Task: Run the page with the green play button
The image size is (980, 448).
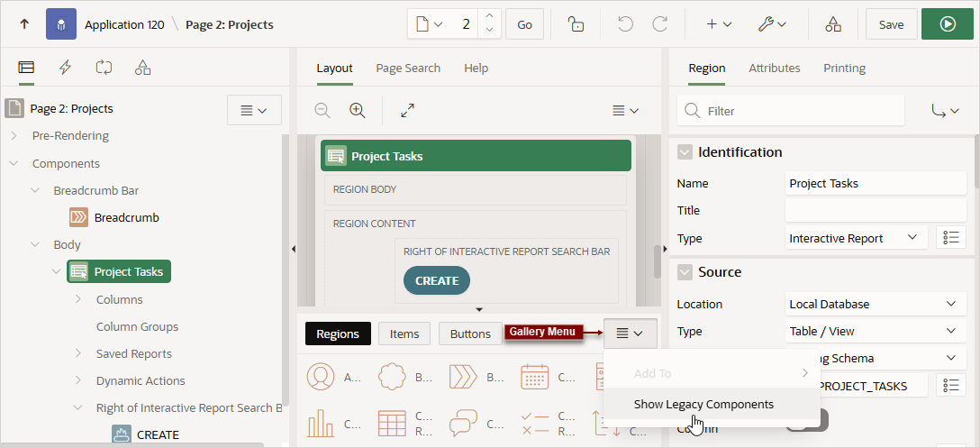Action: point(948,24)
